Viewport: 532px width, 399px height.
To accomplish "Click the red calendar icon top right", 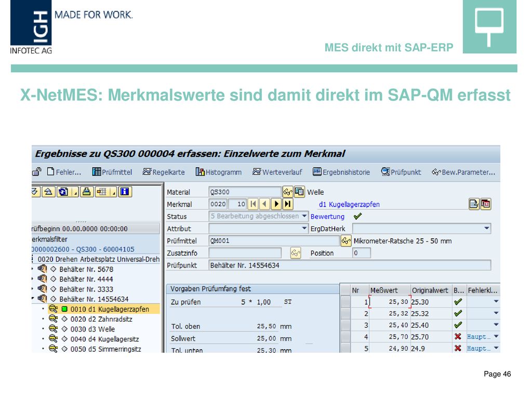I will (x=486, y=204).
